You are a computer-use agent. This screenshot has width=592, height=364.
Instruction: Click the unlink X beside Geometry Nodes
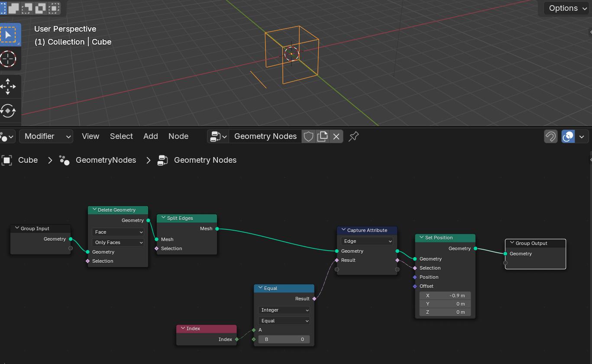pos(336,136)
